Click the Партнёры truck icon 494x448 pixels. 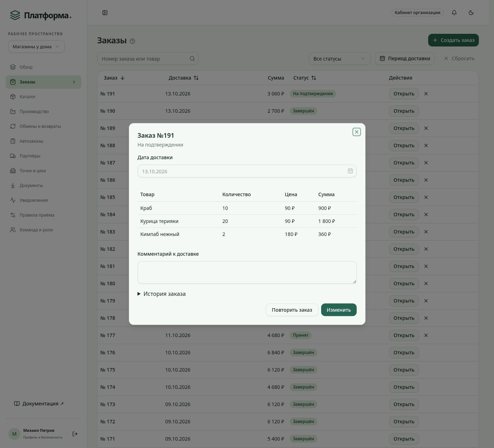13,156
